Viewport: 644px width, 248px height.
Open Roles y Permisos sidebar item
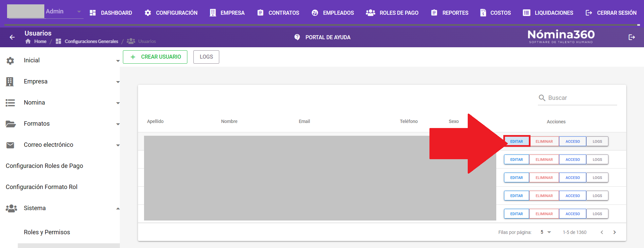click(x=47, y=232)
